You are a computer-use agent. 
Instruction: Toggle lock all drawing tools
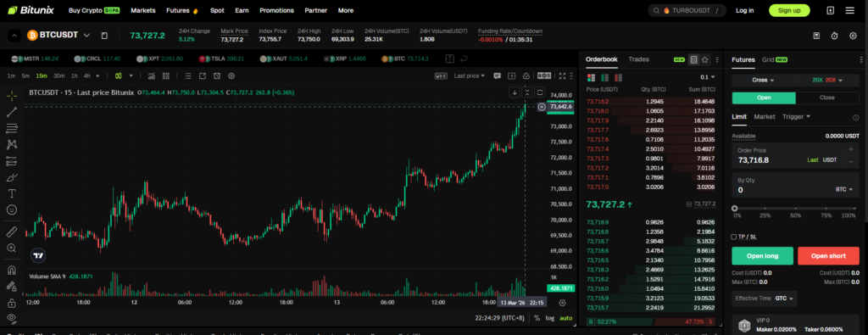(x=12, y=303)
